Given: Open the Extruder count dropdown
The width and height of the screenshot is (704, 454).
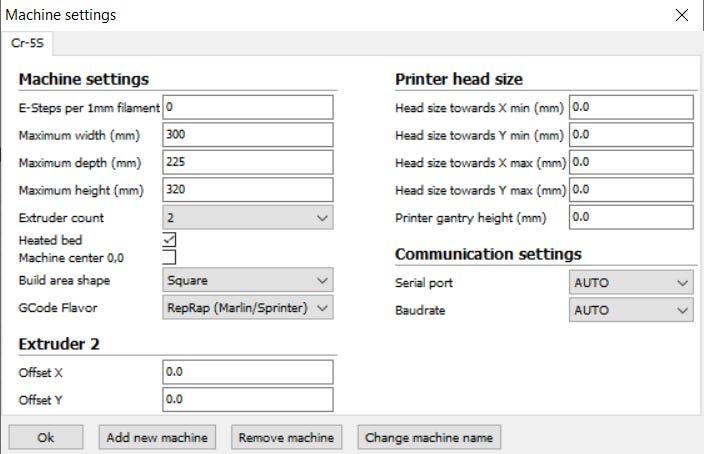Looking at the screenshot, I should [247, 218].
